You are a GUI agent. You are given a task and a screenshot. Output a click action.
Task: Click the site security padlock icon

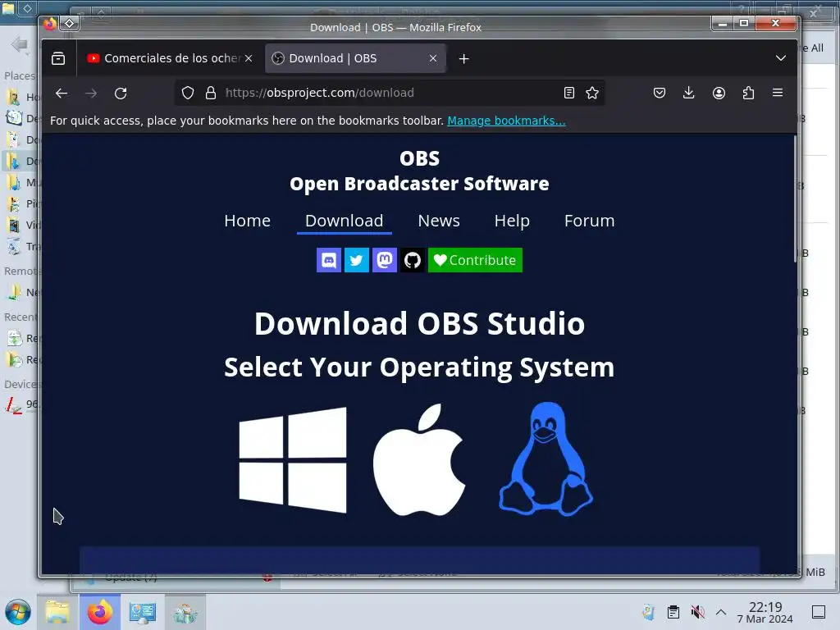pyautogui.click(x=211, y=94)
